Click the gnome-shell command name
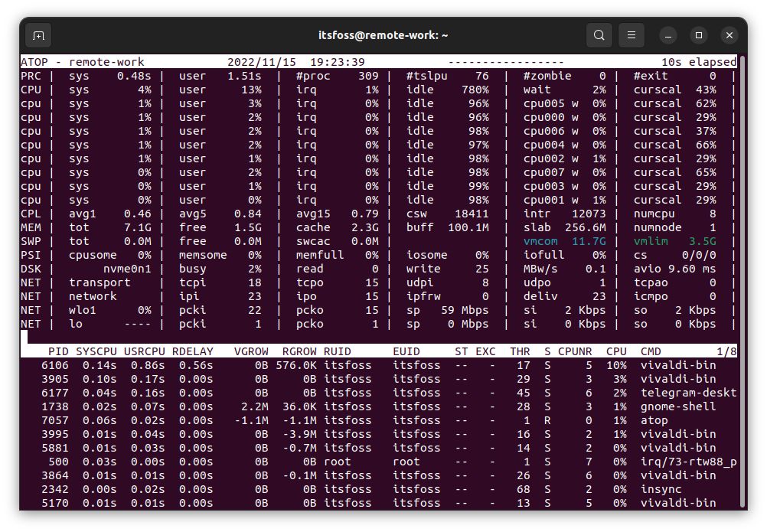This screenshot has height=532, width=767. (x=678, y=406)
